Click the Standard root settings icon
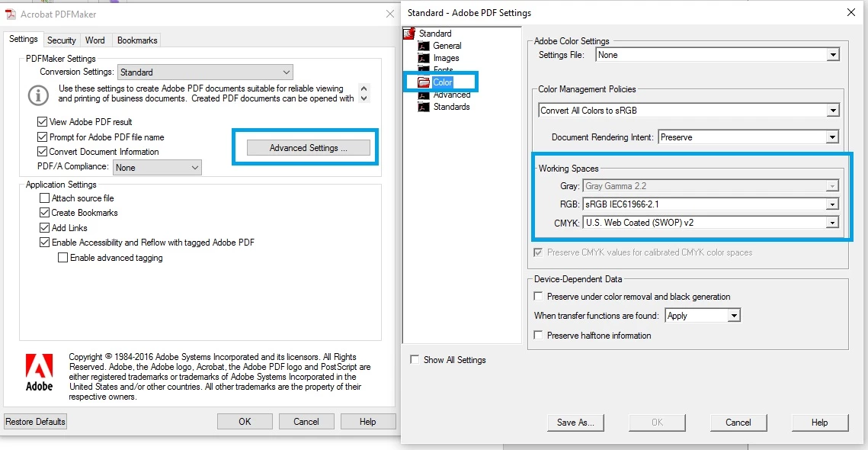The width and height of the screenshot is (868, 450). coord(410,34)
